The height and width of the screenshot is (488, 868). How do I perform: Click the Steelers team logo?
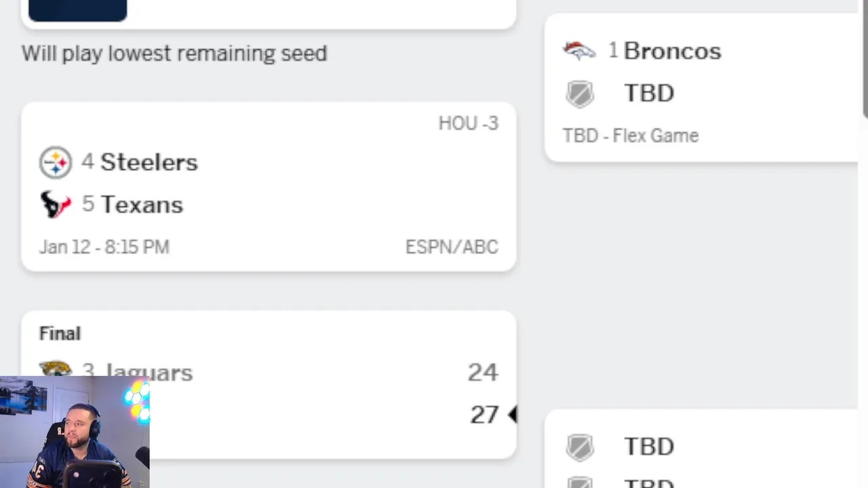[x=56, y=163]
